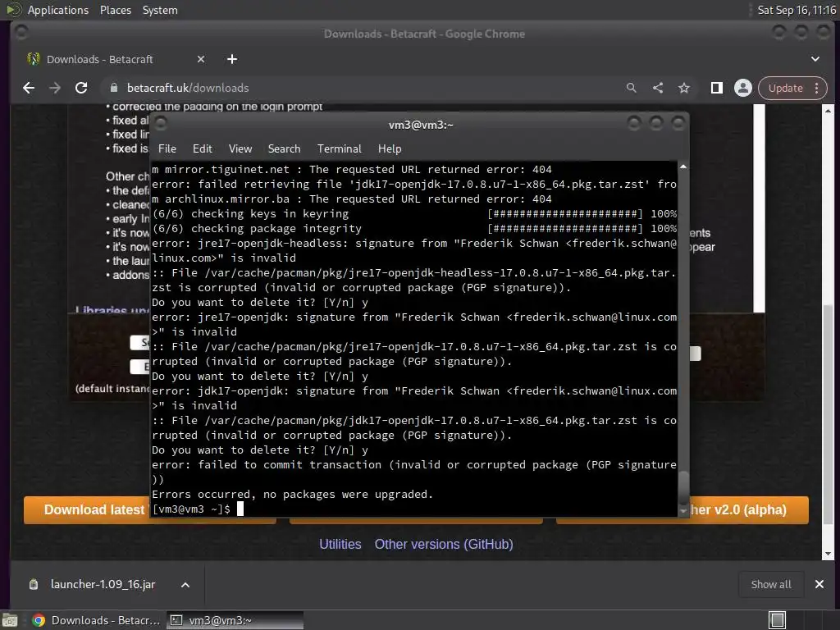
Task: Click the Chrome icon in taskbar
Action: tap(39, 620)
